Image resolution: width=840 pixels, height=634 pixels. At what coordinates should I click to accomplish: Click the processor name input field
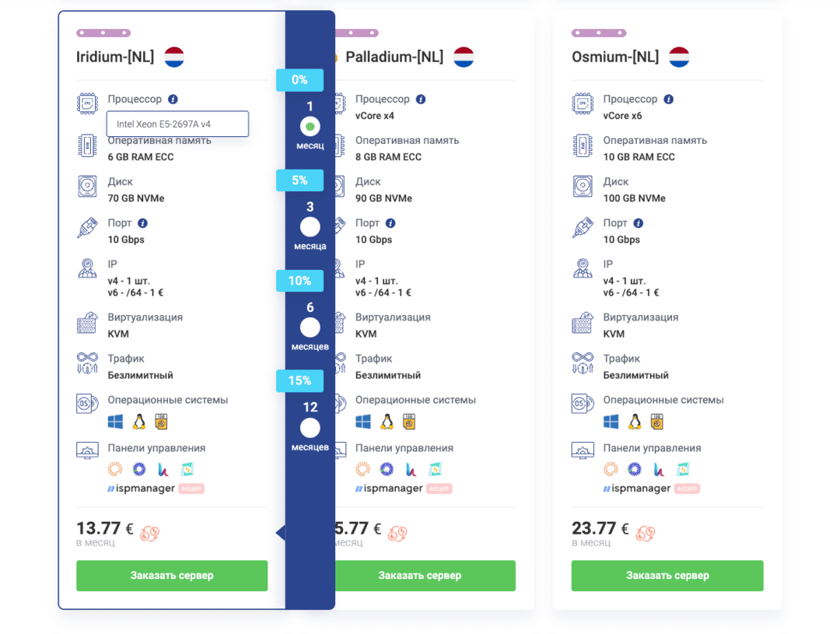tap(177, 124)
